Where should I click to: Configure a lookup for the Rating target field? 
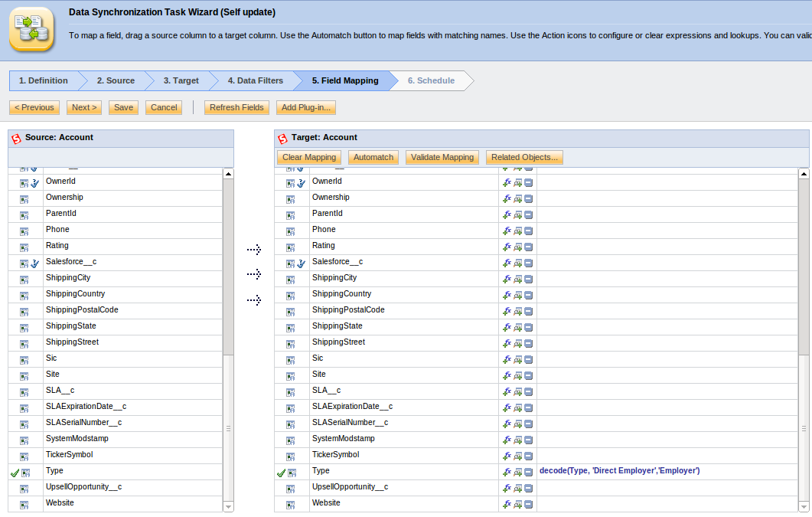517,247
